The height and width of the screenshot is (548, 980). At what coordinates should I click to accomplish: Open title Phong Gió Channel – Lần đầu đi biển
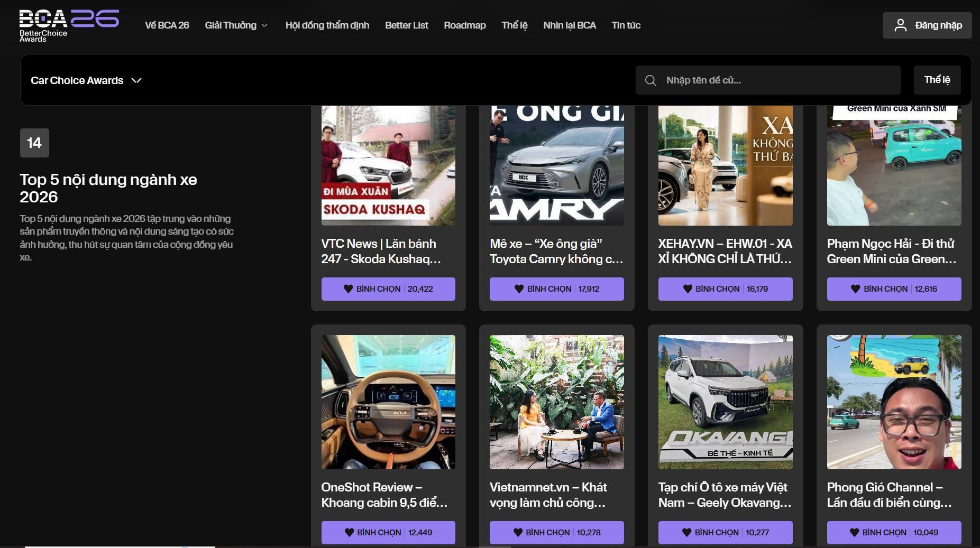[890, 495]
